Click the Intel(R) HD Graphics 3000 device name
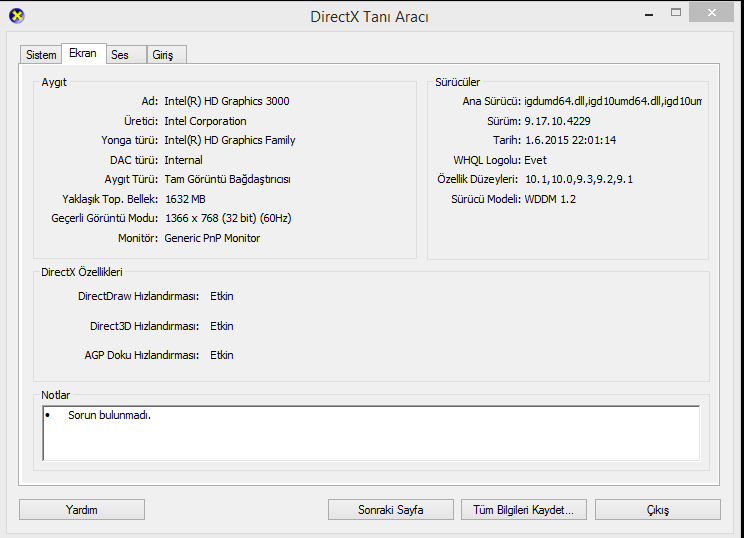Screen dimensions: 744x538 tap(226, 101)
